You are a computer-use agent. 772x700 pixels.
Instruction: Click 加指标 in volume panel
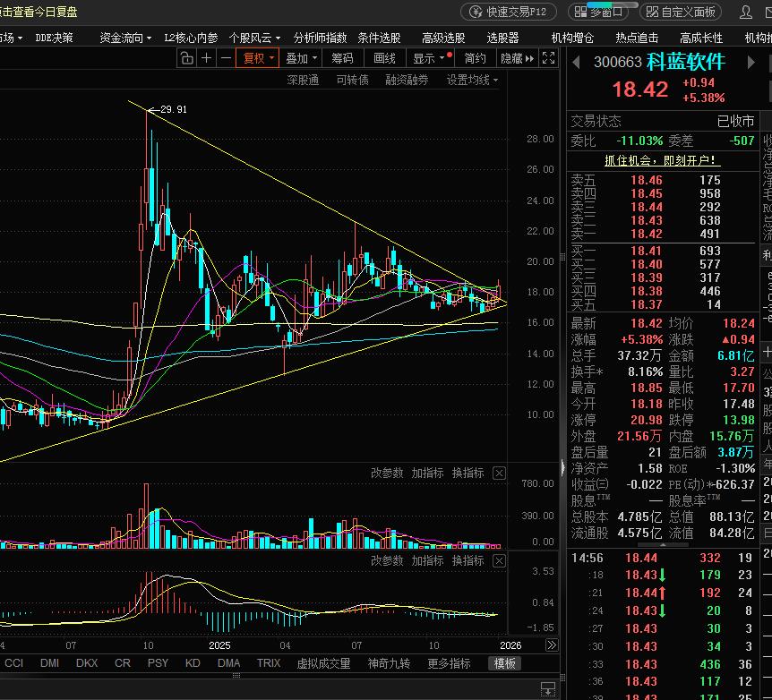(427, 473)
